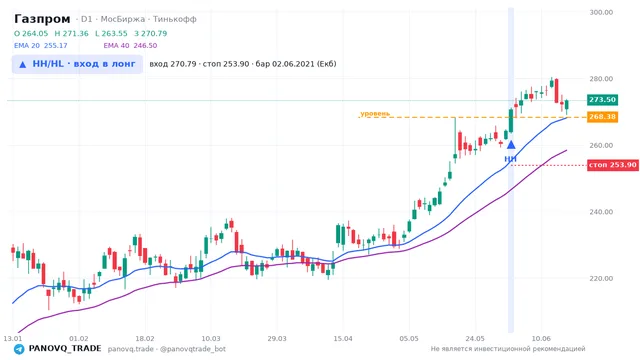640x360 pixels.
Task: Click the green 273.50 price label
Action: coord(602,100)
